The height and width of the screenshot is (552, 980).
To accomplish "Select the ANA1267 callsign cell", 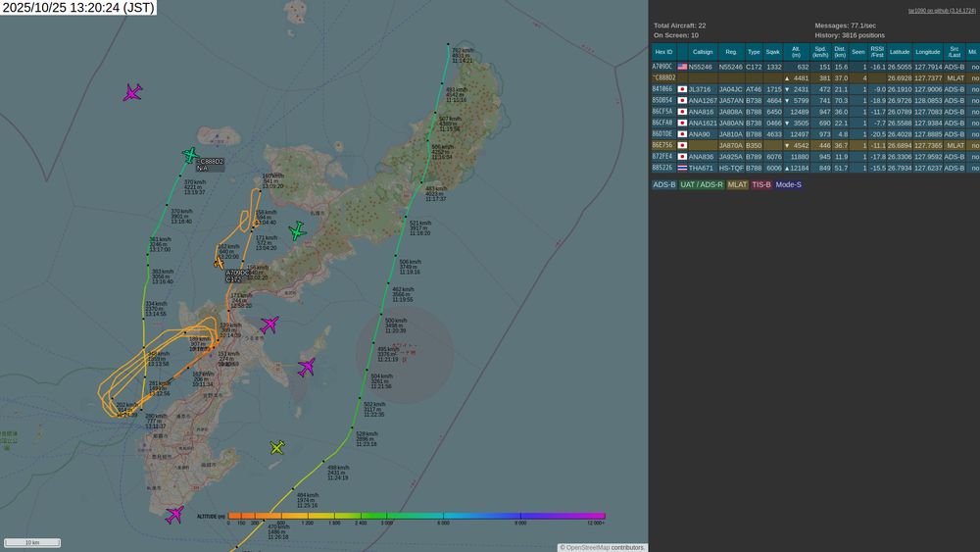I will [x=703, y=101].
